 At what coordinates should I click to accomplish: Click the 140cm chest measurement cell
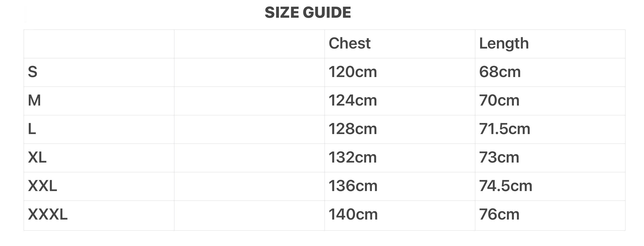pyautogui.click(x=353, y=214)
